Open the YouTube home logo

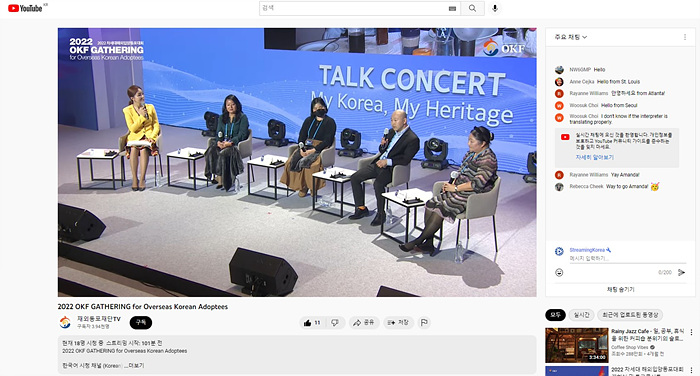25,8
